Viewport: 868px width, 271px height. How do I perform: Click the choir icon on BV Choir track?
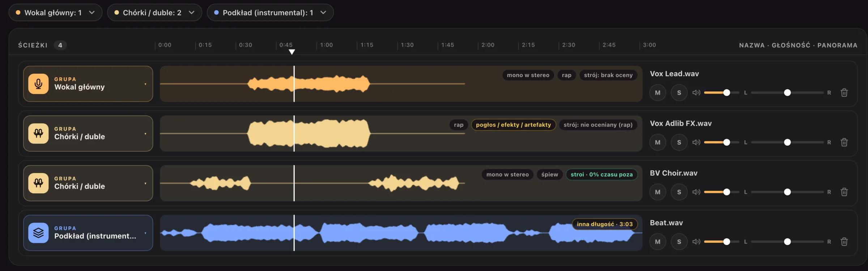[x=38, y=183]
